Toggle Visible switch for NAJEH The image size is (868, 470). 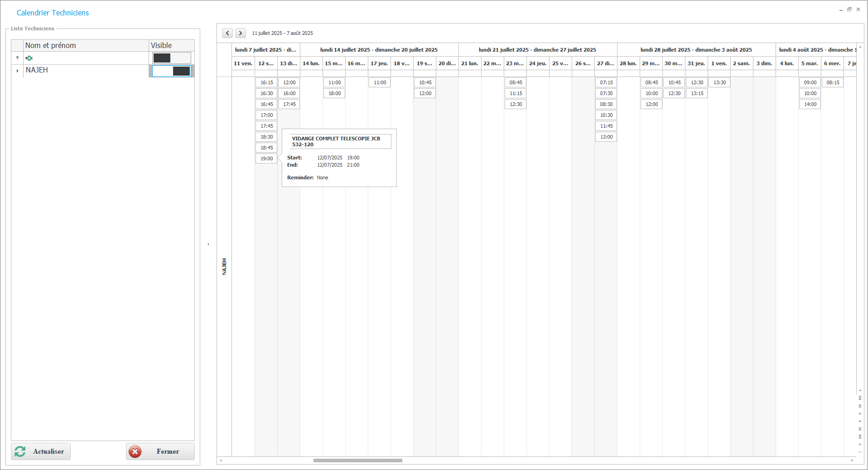(172, 71)
